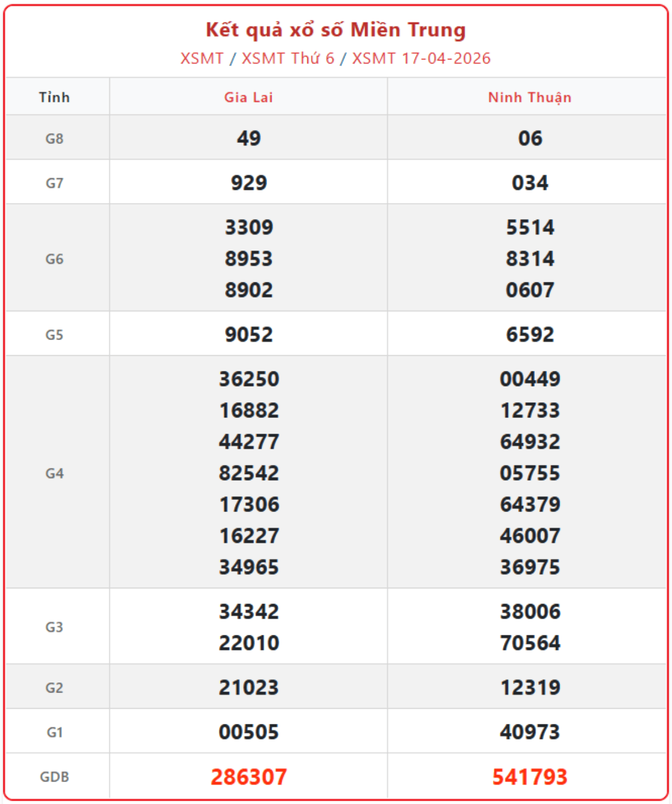This screenshot has height=804, width=672.
Task: Click Gia Lai G2 number 21023
Action: coord(249,687)
